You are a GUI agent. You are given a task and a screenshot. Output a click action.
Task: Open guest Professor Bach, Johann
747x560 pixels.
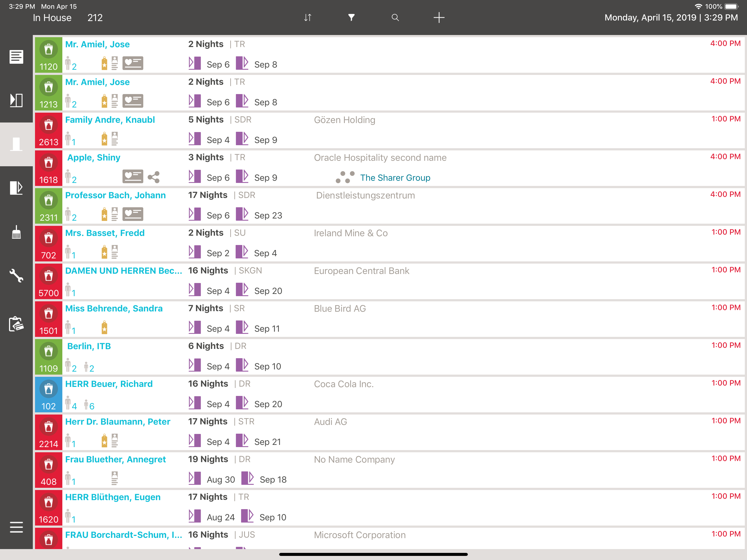[x=115, y=195]
